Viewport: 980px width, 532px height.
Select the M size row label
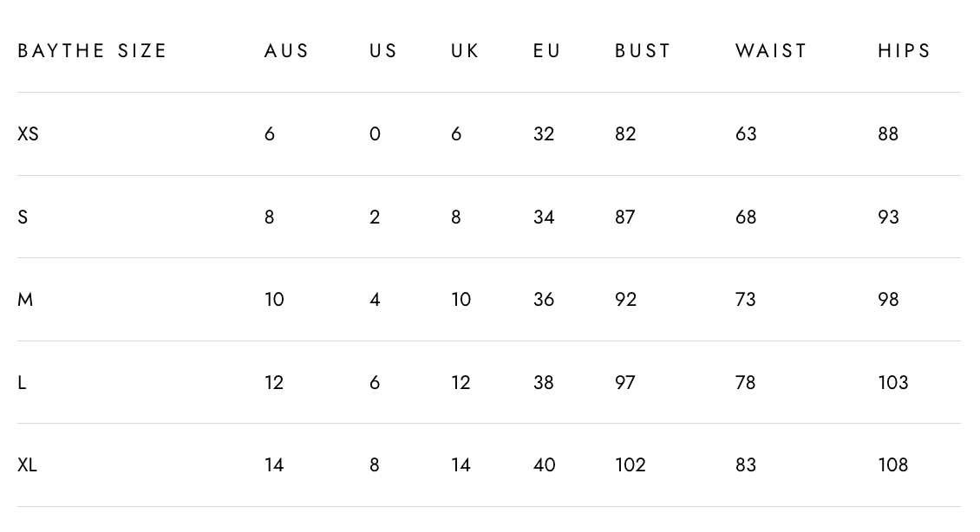[25, 300]
